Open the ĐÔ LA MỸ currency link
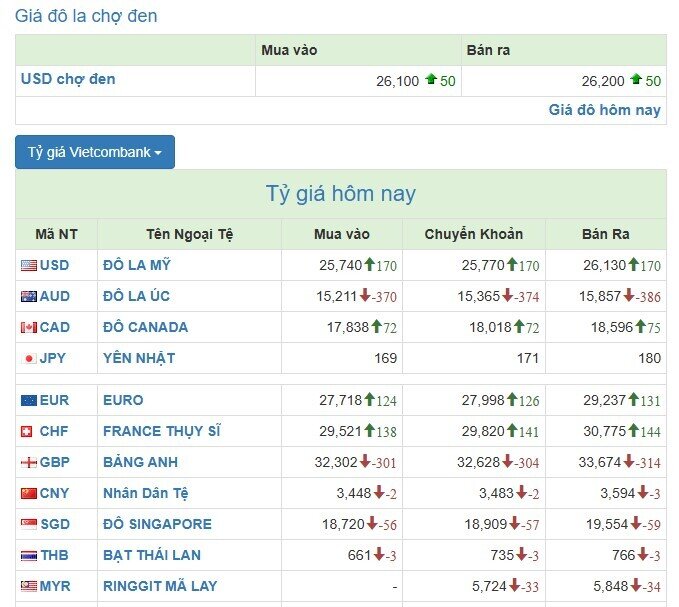Image resolution: width=679 pixels, height=607 pixels. click(x=137, y=265)
